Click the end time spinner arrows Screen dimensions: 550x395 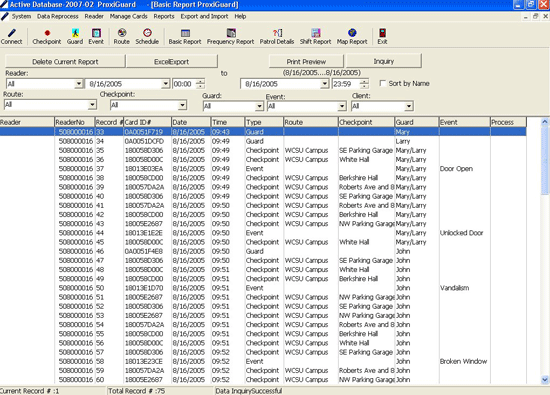point(364,84)
